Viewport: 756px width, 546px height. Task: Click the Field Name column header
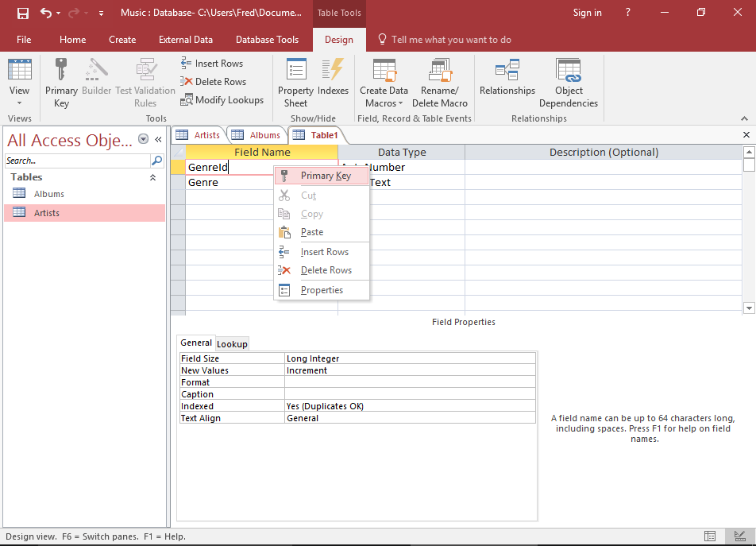262,153
